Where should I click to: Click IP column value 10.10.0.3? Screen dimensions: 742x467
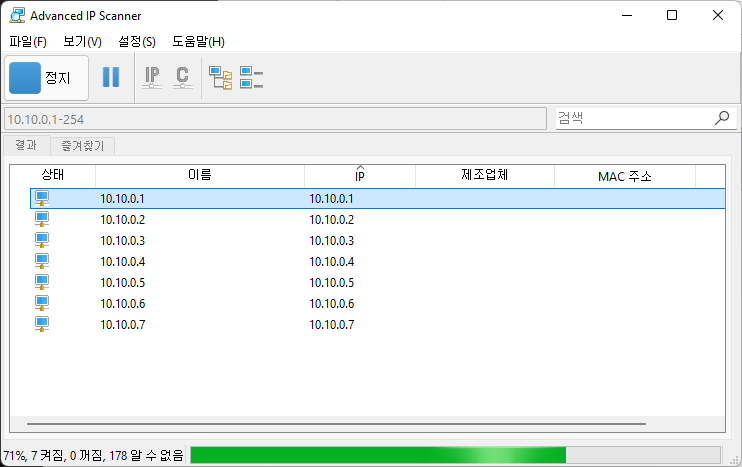click(x=331, y=241)
